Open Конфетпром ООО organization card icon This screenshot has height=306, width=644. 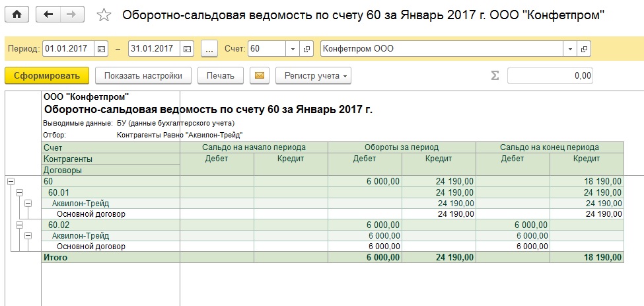[x=584, y=49]
